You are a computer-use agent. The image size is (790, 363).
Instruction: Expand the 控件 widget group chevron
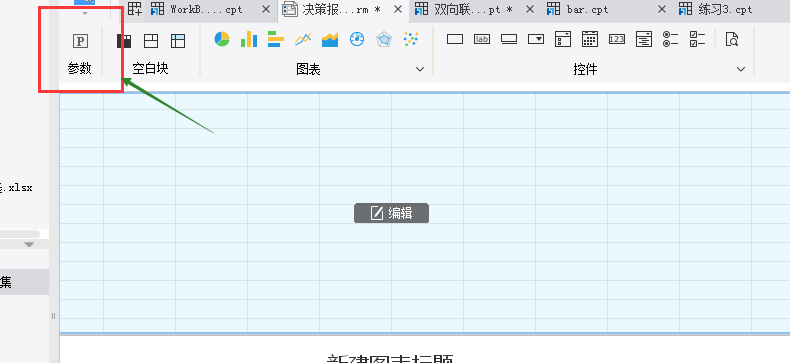pos(741,69)
